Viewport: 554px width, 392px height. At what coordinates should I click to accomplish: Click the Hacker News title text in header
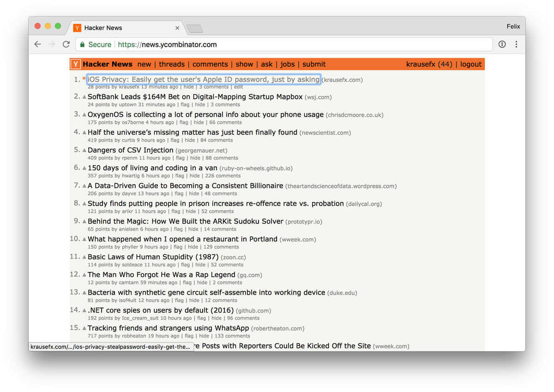click(108, 64)
